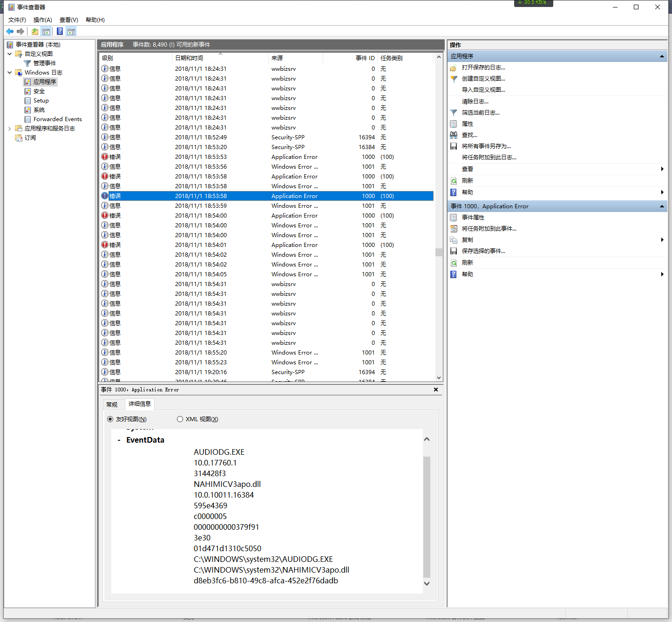Collapse the 事件 1000 actions section

662,206
